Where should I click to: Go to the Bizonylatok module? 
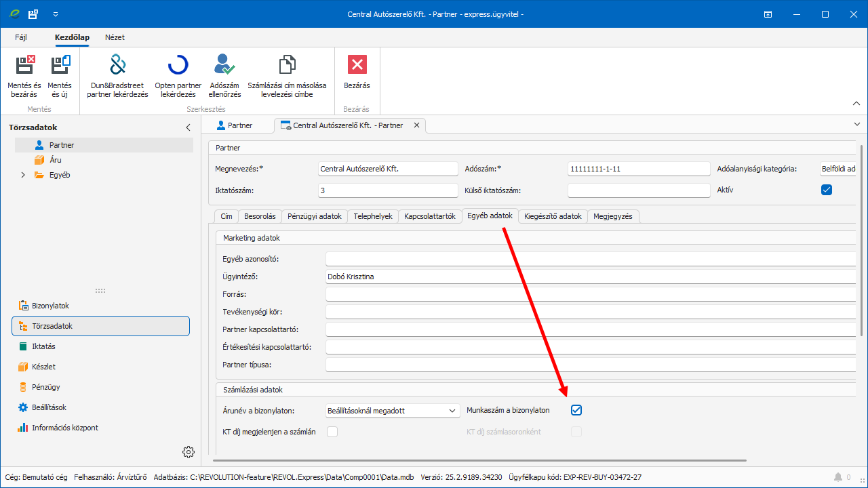(x=50, y=306)
